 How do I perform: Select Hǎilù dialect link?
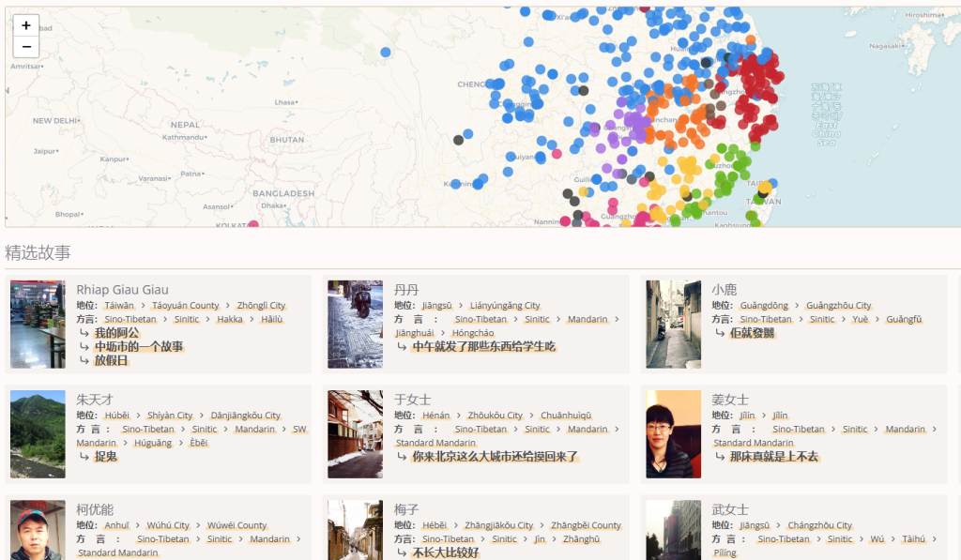click(271, 319)
